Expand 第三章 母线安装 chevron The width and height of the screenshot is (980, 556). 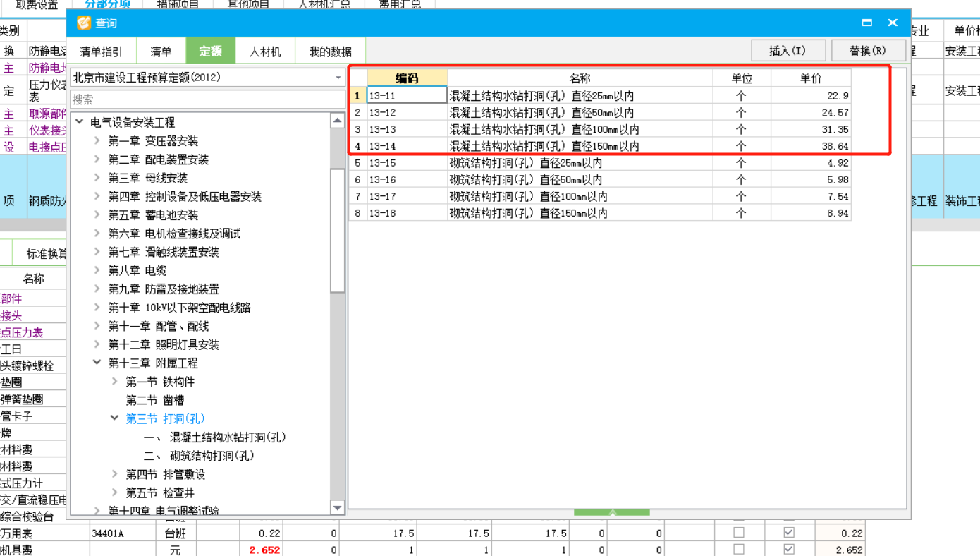pyautogui.click(x=97, y=178)
